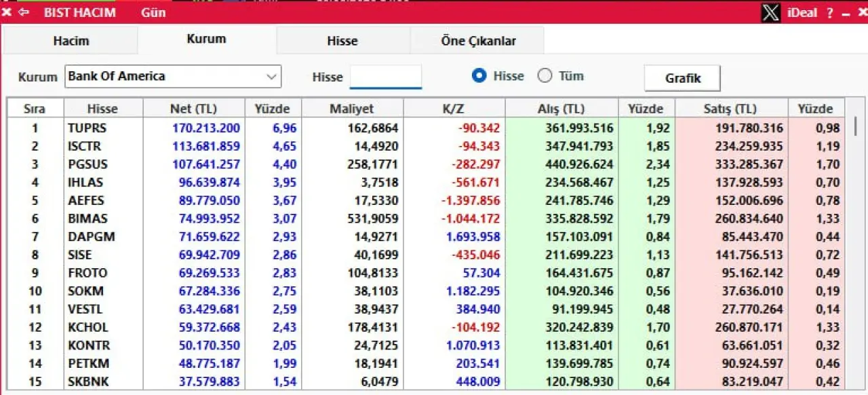The image size is (868, 395).
Task: Click the back arrow in title bar
Action: tap(24, 12)
